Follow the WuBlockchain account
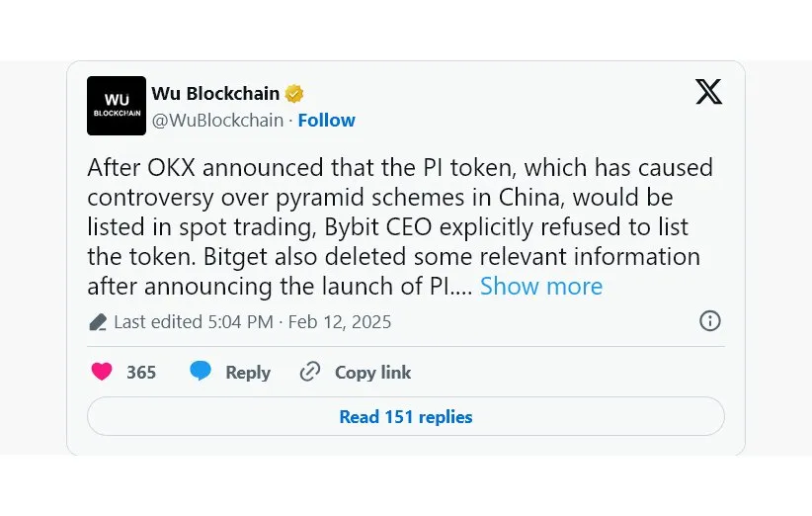The image size is (812, 516). coord(326,121)
